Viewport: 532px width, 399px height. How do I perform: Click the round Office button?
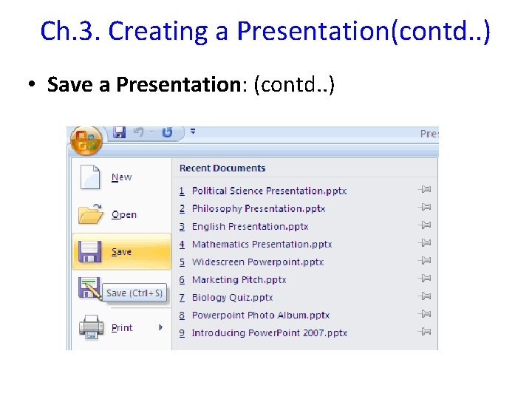(x=86, y=140)
